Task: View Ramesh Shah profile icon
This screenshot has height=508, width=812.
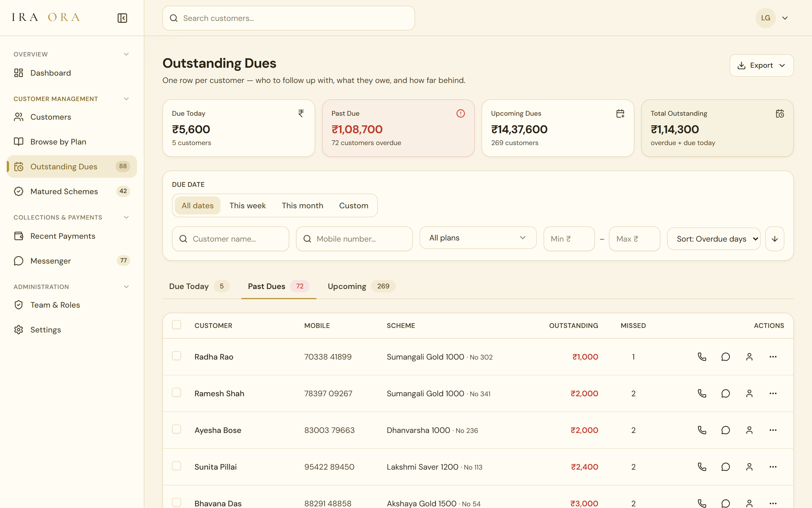Action: (749, 393)
